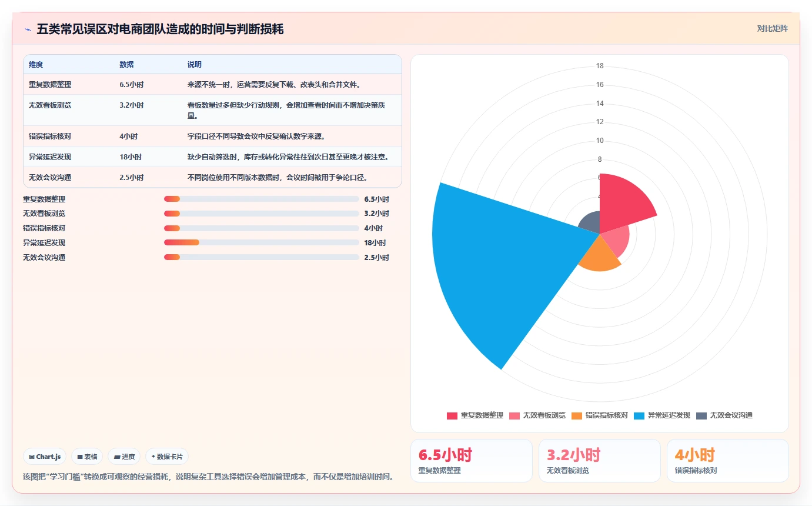Click the description starting 不同岗位使用
Image resolution: width=812 pixels, height=506 pixels.
click(278, 178)
